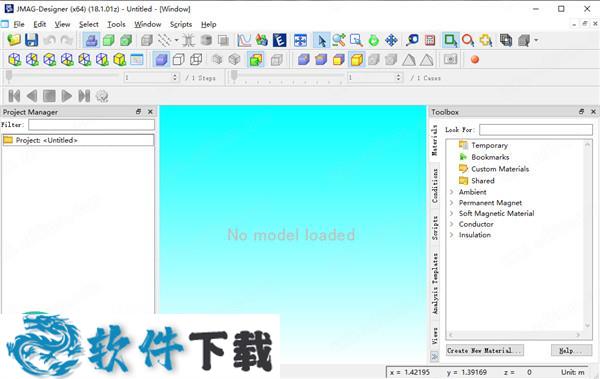Click the Undo arrow in the toolbar
This screenshot has height=379, width=600.
pos(49,40)
